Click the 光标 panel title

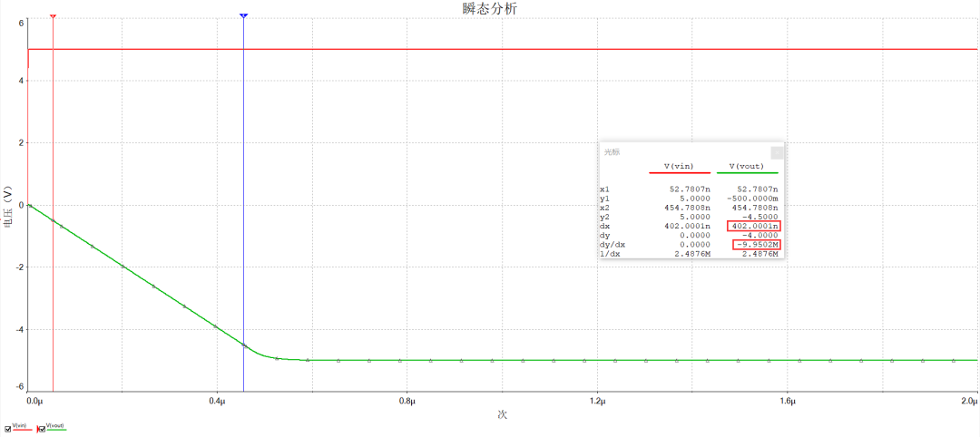tap(612, 151)
